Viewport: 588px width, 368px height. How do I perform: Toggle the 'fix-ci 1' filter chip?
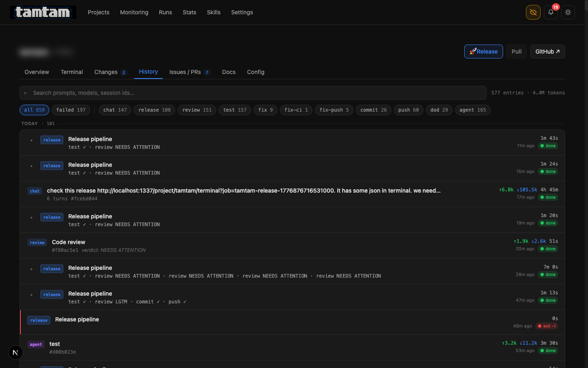tap(296, 110)
